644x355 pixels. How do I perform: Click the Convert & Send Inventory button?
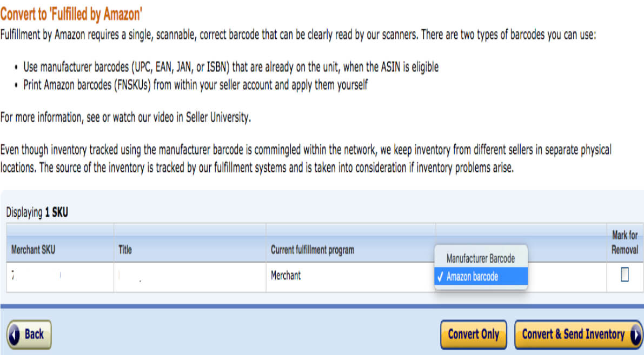(579, 335)
